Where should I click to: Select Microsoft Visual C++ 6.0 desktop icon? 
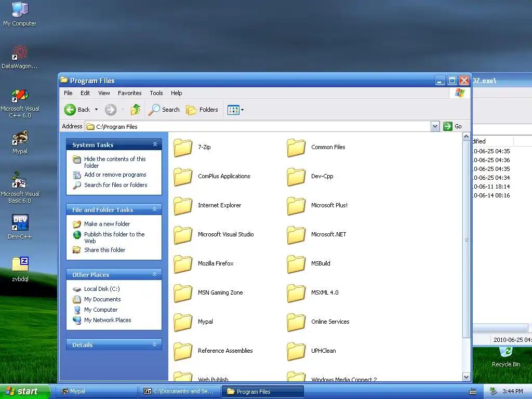pos(20,96)
